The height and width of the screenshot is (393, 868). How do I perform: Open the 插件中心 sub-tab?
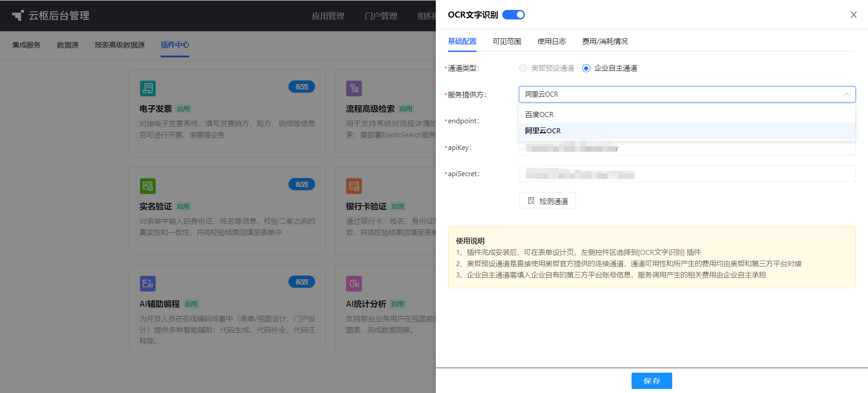tap(175, 45)
